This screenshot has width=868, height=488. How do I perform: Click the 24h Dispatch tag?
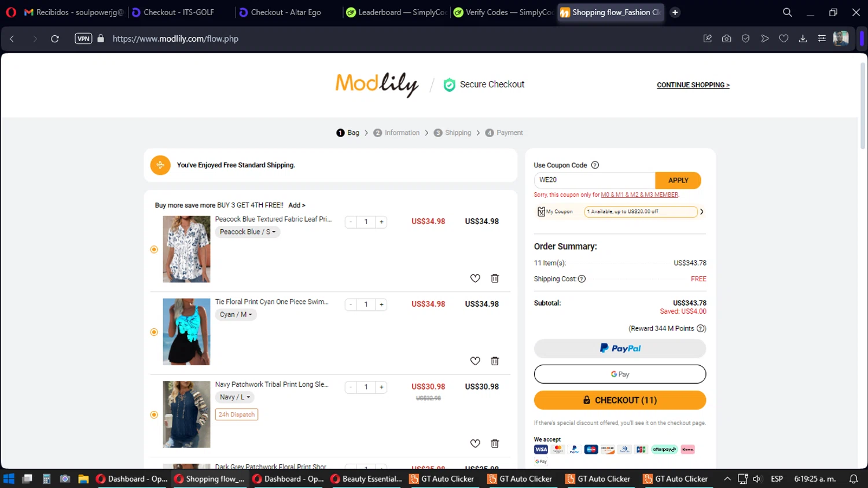(237, 414)
